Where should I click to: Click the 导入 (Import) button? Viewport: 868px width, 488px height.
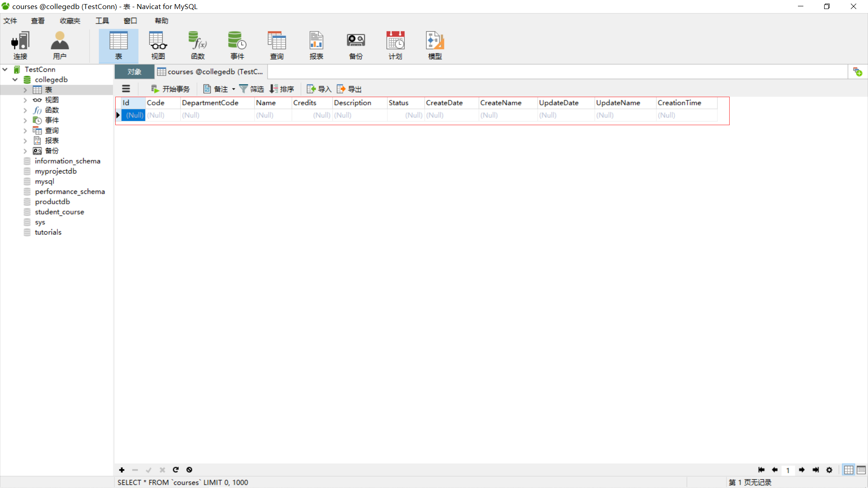click(x=319, y=89)
